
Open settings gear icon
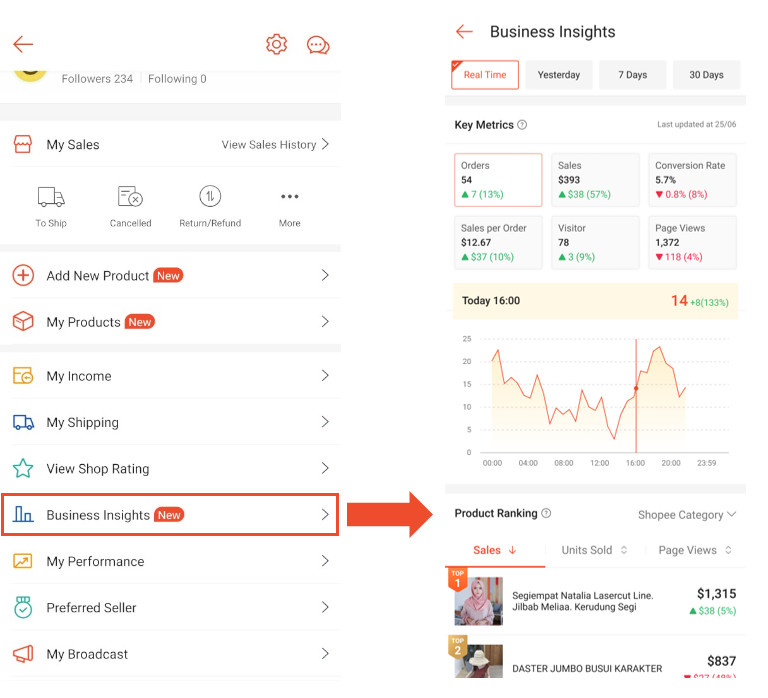click(276, 44)
